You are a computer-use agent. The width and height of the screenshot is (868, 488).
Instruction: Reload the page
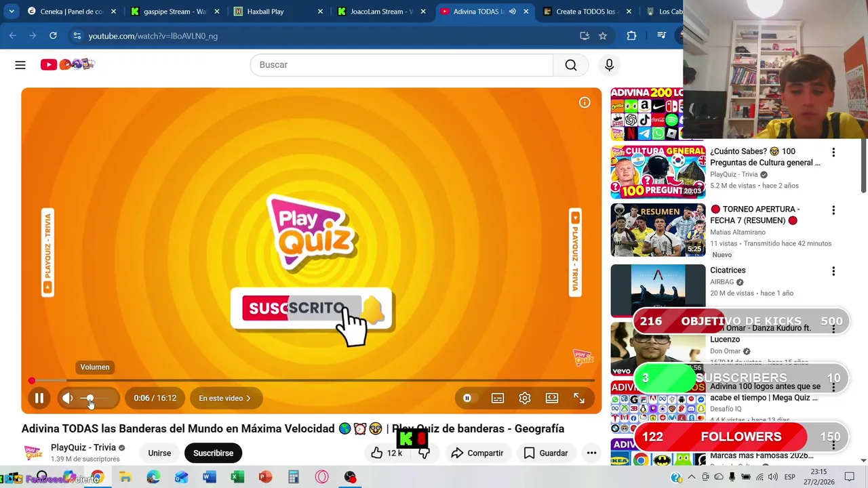click(x=53, y=36)
